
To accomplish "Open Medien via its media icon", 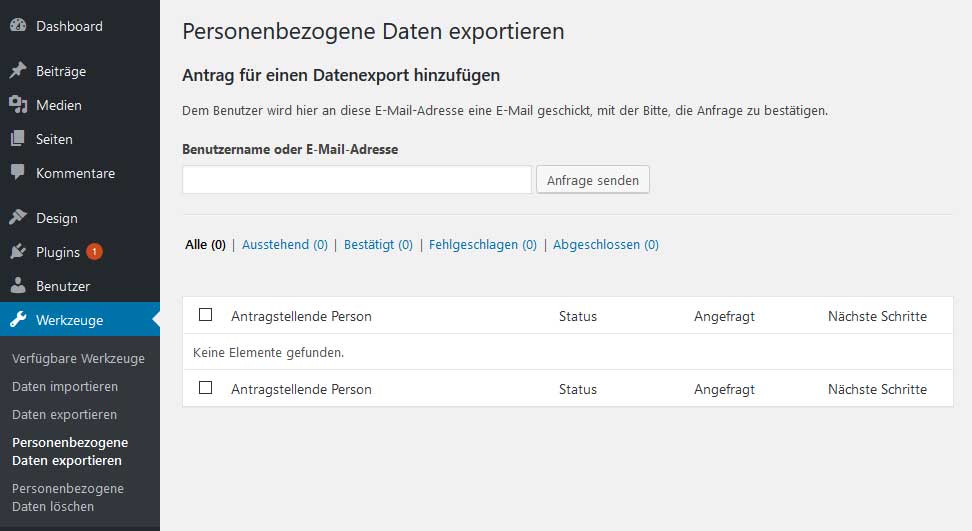I will [x=18, y=105].
